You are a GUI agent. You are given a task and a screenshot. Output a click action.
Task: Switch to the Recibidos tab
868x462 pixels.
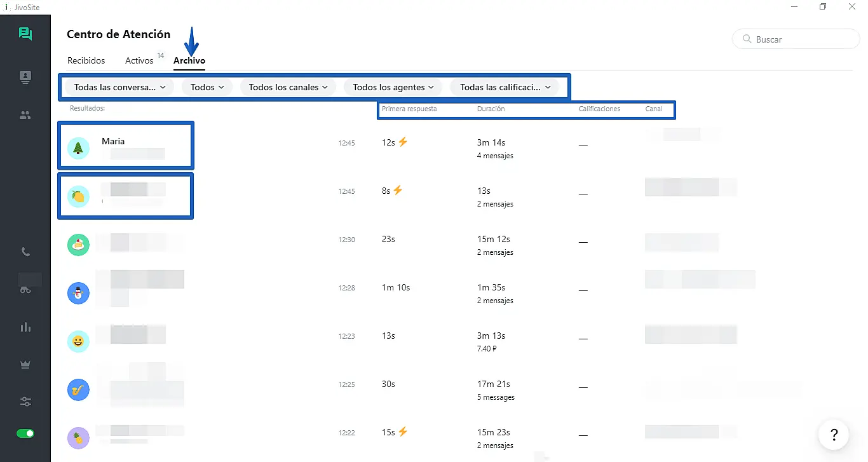[86, 61]
